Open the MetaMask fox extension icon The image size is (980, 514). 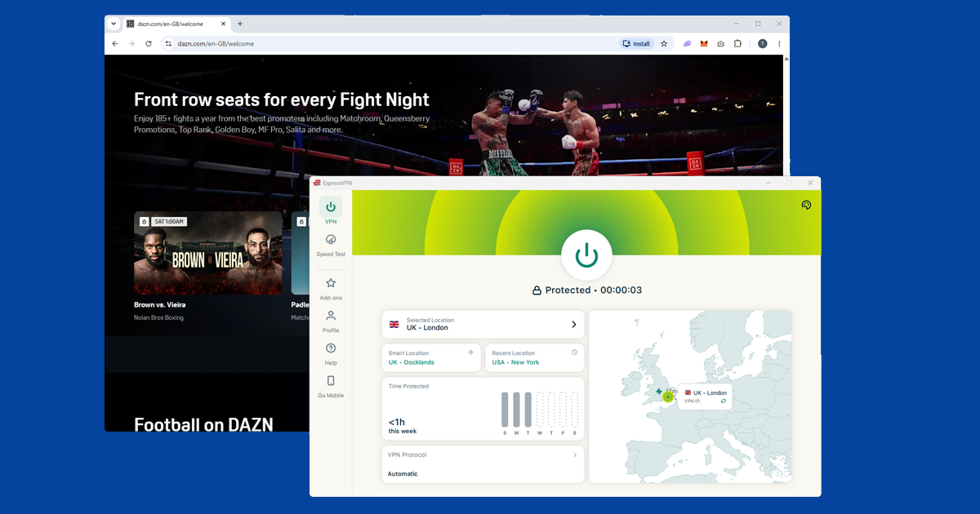click(704, 44)
